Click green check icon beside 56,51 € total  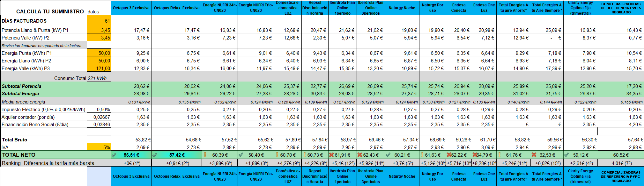pyautogui.click(x=114, y=155)
